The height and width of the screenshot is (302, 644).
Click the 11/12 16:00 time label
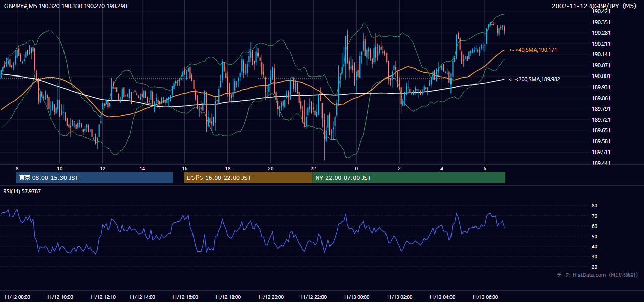click(x=185, y=297)
